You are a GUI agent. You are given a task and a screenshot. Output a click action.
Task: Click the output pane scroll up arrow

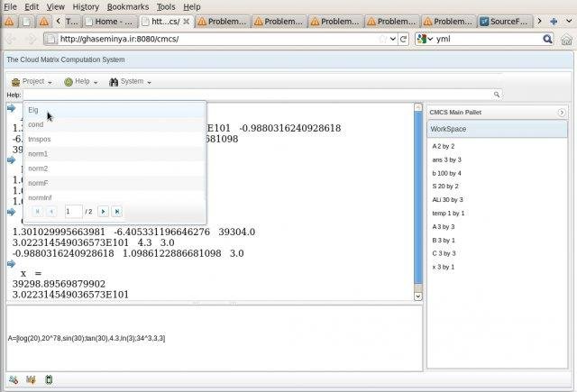point(418,107)
